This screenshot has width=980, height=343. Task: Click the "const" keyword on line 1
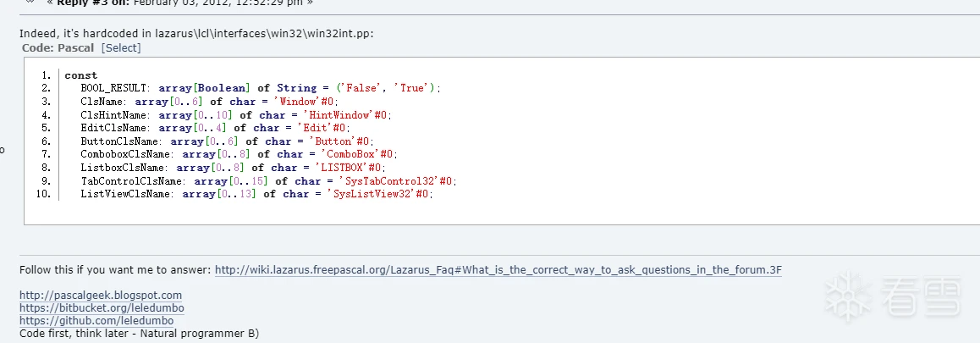[x=81, y=75]
